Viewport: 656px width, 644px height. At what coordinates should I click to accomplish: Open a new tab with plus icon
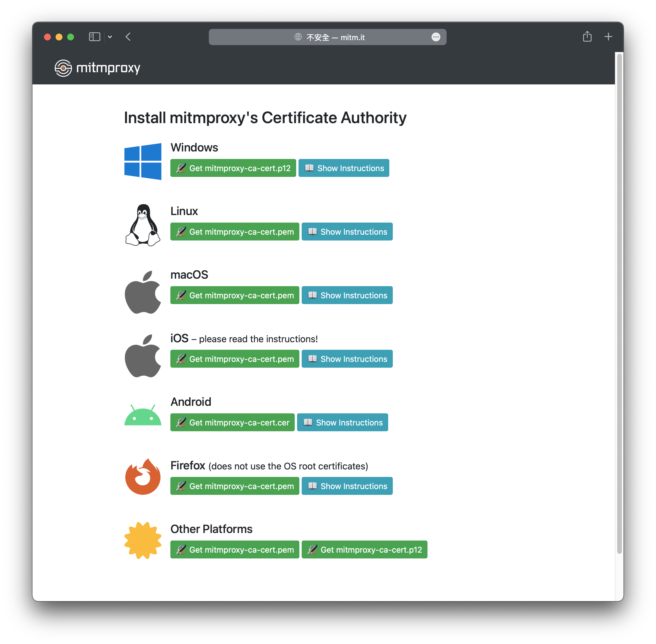pyautogui.click(x=608, y=36)
